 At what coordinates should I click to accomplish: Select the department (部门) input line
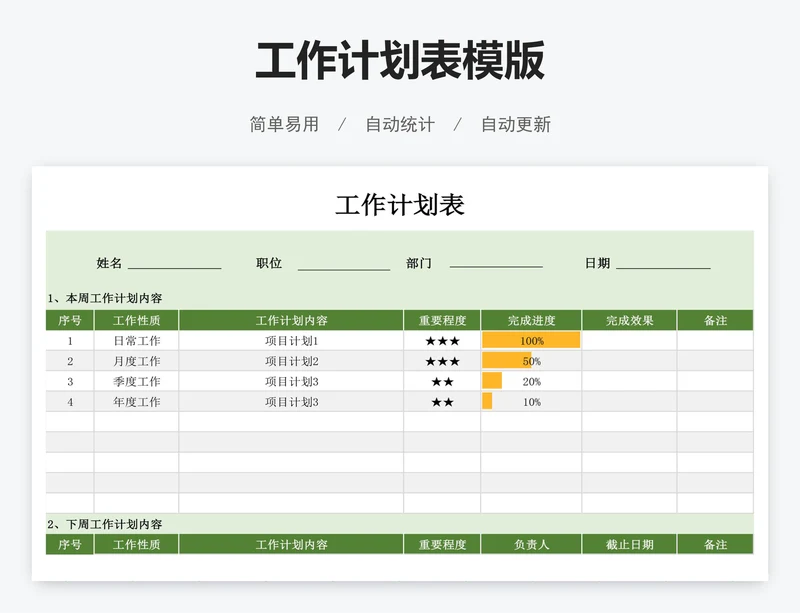click(x=495, y=264)
